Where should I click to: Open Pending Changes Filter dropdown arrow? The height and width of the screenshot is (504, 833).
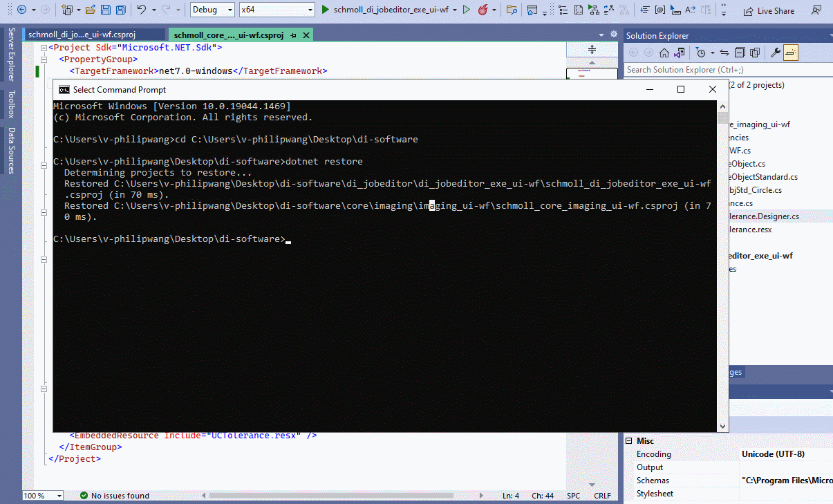[x=712, y=53]
